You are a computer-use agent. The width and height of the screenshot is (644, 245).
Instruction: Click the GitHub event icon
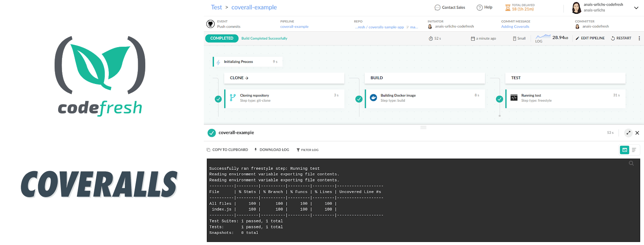tap(210, 24)
